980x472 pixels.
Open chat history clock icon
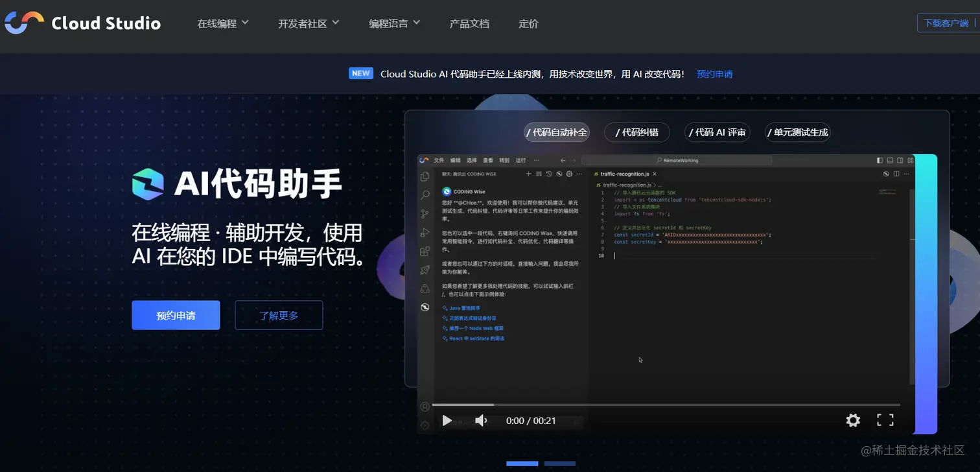point(549,174)
